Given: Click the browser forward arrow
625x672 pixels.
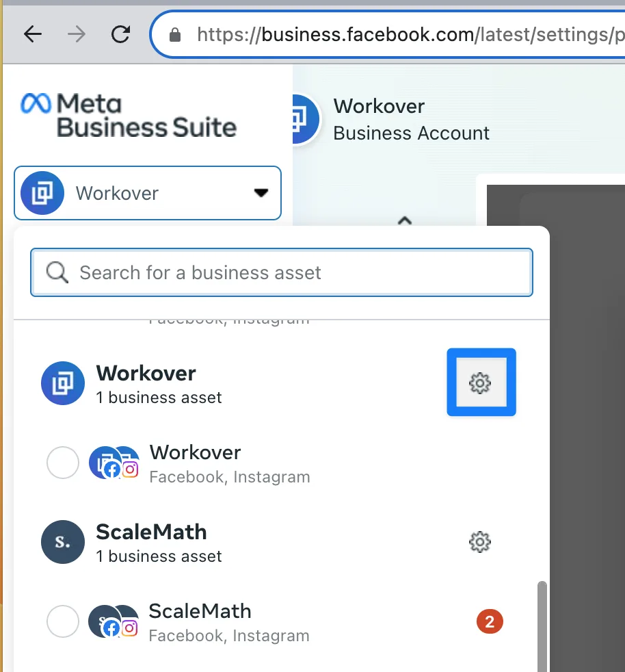Looking at the screenshot, I should coord(77,34).
